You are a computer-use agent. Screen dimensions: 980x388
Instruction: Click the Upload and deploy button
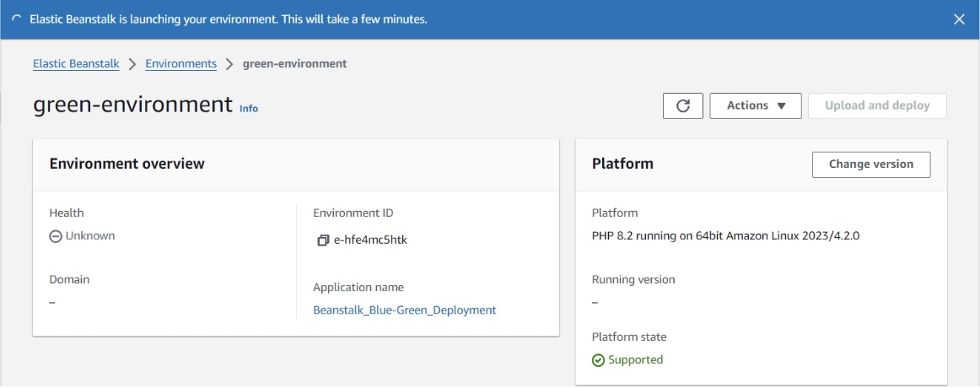coord(877,105)
